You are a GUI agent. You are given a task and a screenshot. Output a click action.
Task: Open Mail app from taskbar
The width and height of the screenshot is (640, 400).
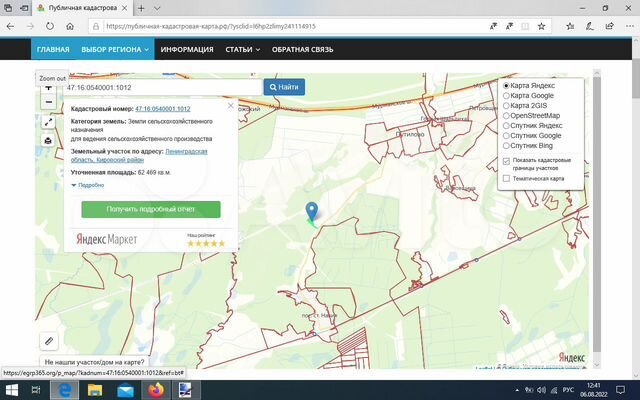(x=125, y=390)
